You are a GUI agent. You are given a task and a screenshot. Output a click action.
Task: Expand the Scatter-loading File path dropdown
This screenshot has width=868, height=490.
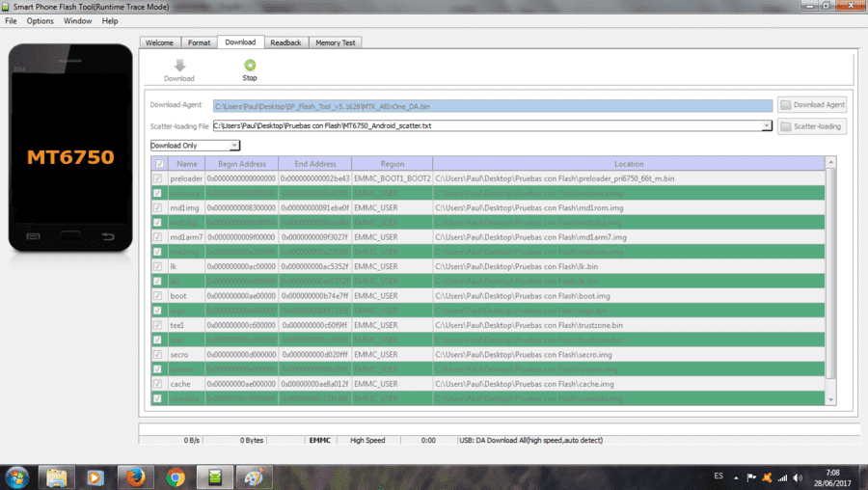[x=767, y=125]
